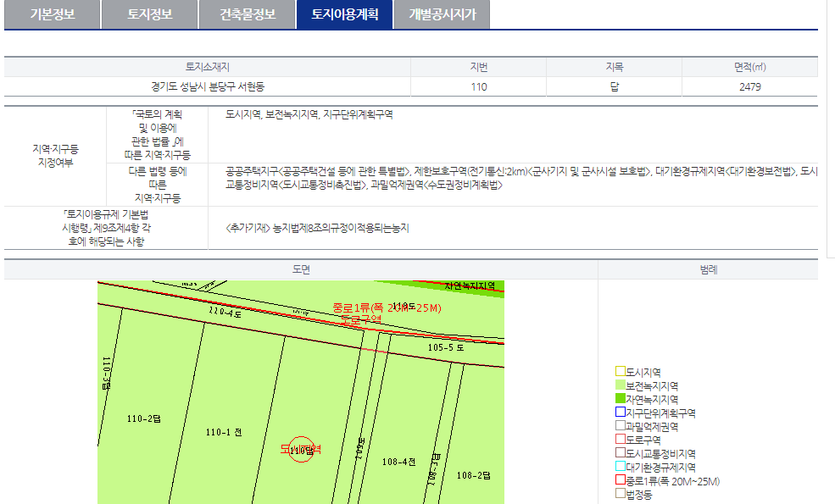Image resolution: width=835 pixels, height=504 pixels.
Task: Click the 지구단위계획구역 blue legend swatch
Action: click(620, 412)
